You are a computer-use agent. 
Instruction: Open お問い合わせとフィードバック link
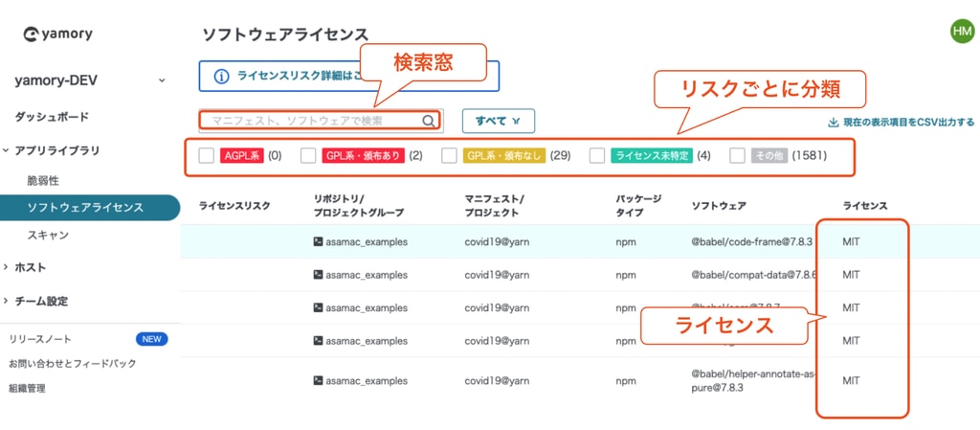pyautogui.click(x=73, y=364)
